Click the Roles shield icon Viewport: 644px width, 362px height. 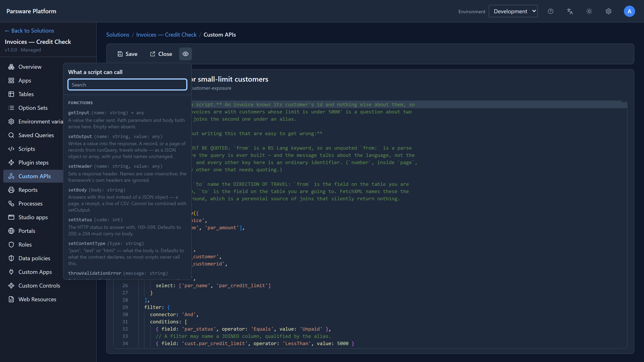point(11,245)
